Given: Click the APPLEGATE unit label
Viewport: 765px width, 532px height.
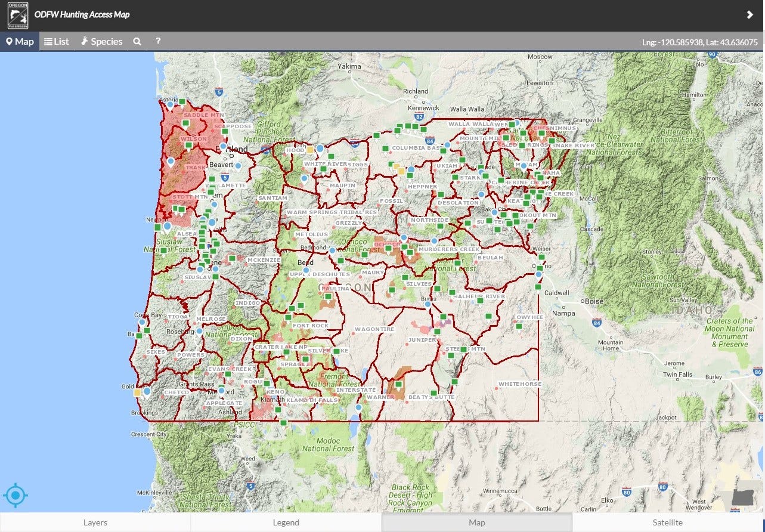Looking at the screenshot, I should (x=224, y=403).
